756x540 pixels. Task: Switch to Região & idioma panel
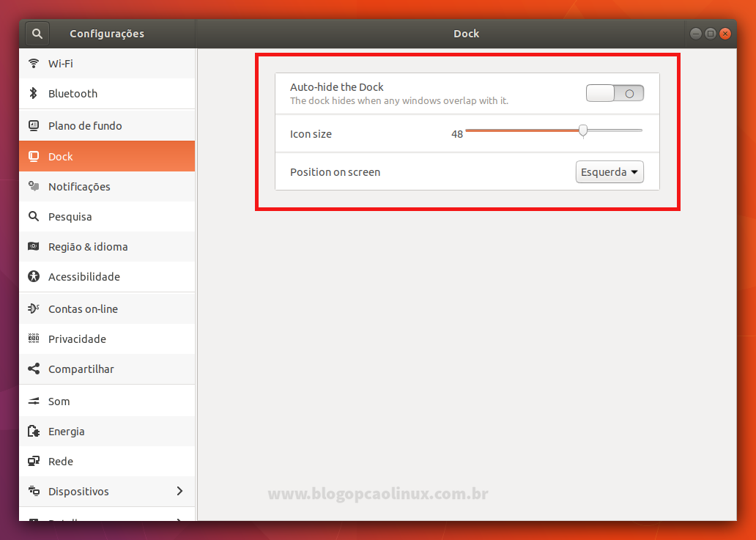coord(107,246)
